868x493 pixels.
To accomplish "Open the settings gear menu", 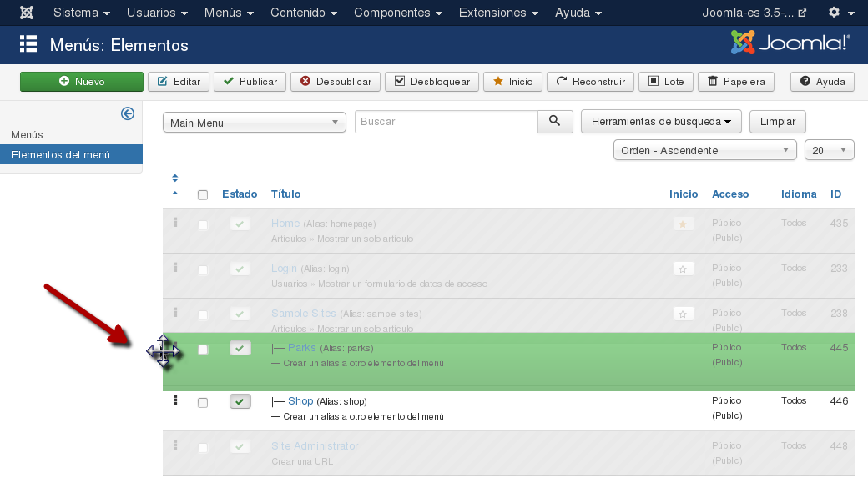I will 840,13.
